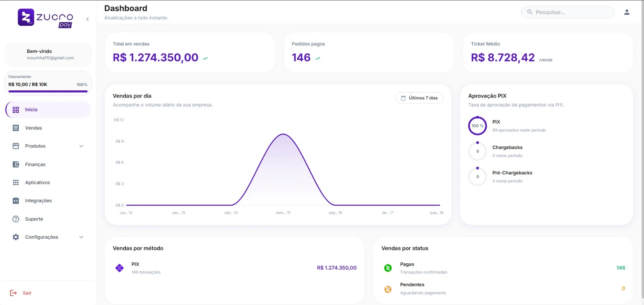Collapse the sidebar with the chevron arrow
The height and width of the screenshot is (305, 644).
click(x=87, y=19)
